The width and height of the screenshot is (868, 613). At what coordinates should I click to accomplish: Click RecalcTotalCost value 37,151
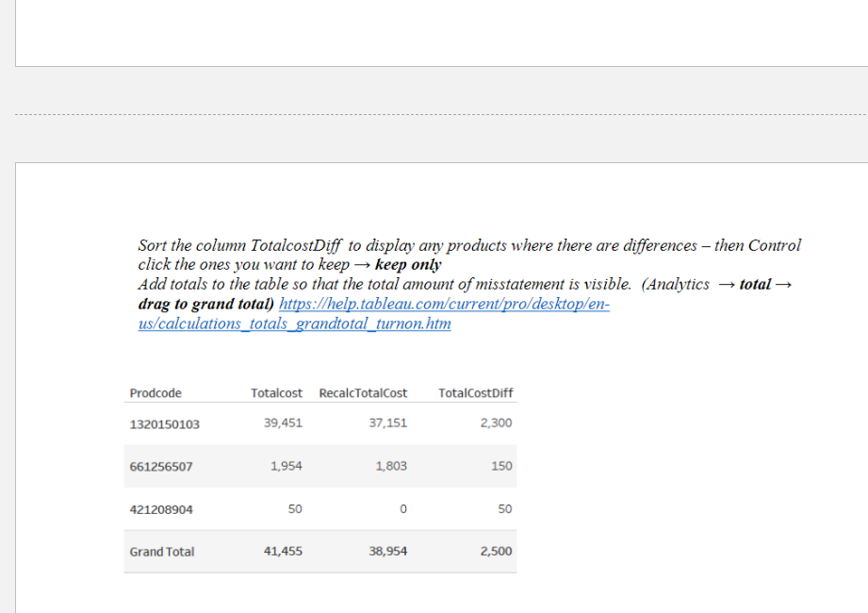point(388,423)
